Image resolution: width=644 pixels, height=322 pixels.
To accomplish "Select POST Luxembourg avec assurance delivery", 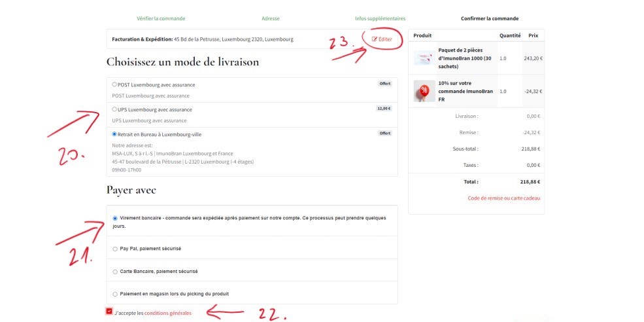I will (115, 84).
